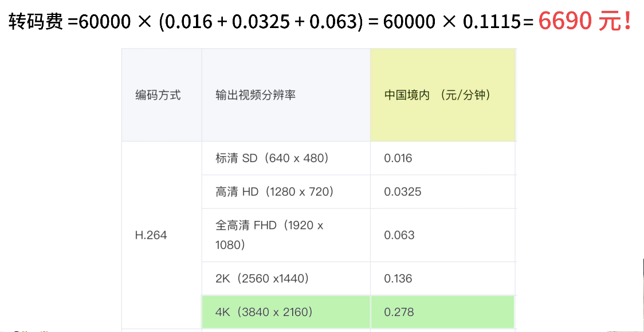
Task: Click the green 0.278 price cell
Action: (x=399, y=312)
